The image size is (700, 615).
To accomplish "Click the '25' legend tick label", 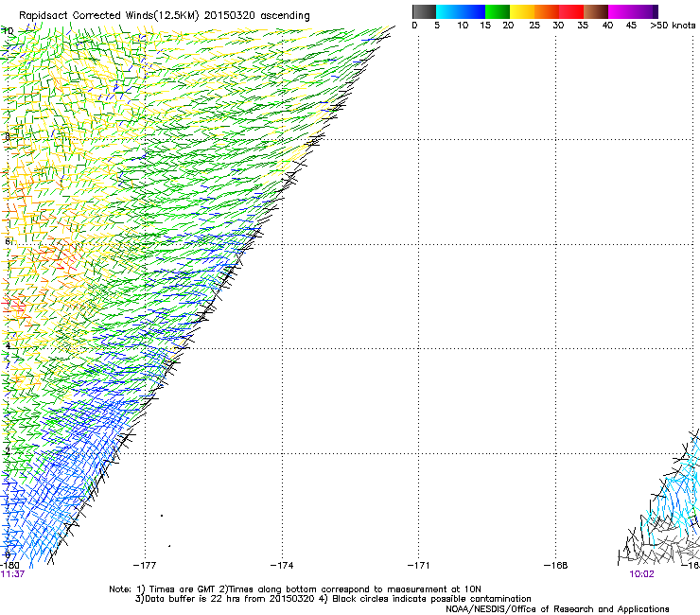I will 534,26.
